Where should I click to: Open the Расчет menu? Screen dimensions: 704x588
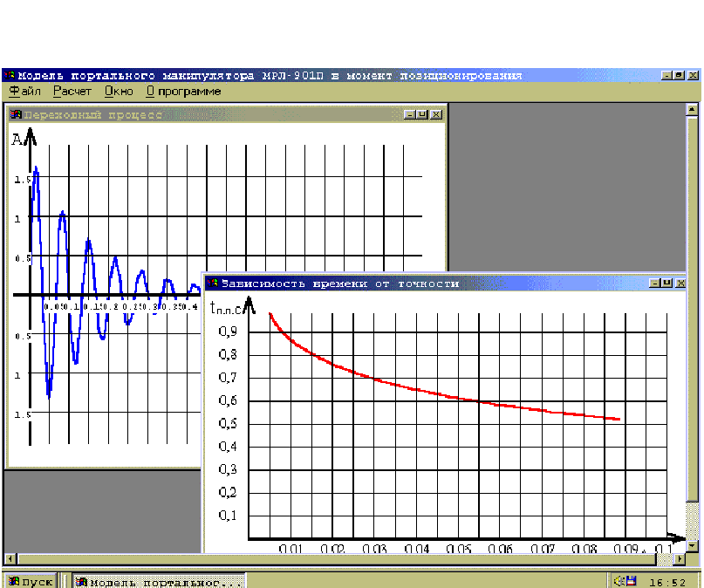72,91
